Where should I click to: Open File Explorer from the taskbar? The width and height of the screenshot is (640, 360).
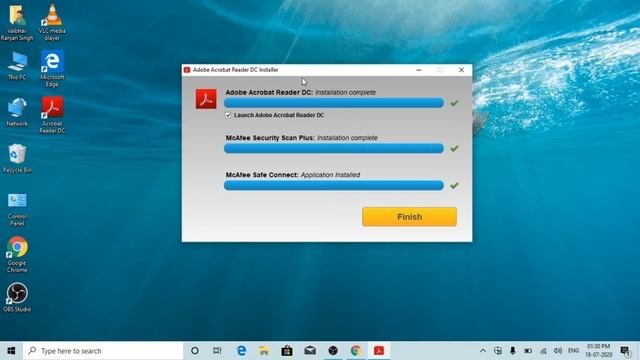(x=264, y=351)
